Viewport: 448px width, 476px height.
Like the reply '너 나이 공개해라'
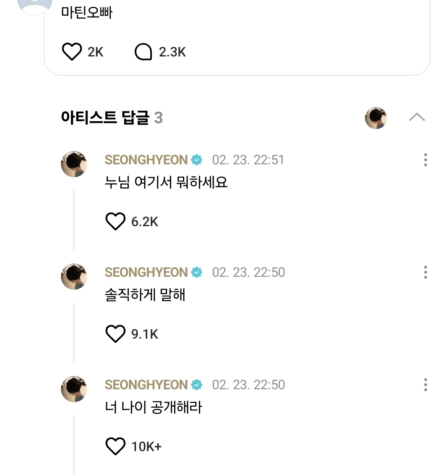(115, 447)
